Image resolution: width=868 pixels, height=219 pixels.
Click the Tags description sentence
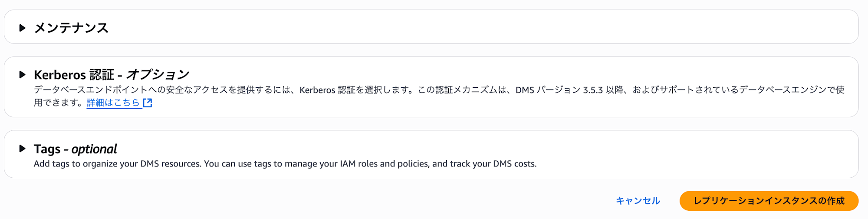point(285,164)
